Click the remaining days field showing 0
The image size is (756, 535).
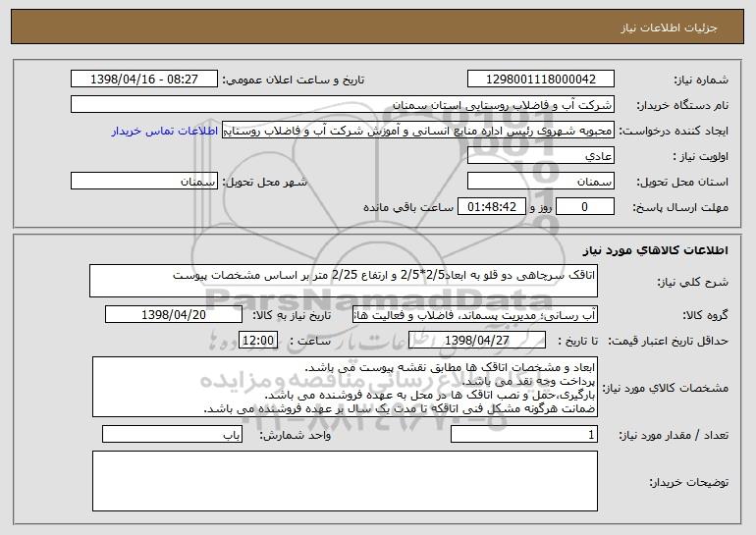click(585, 207)
